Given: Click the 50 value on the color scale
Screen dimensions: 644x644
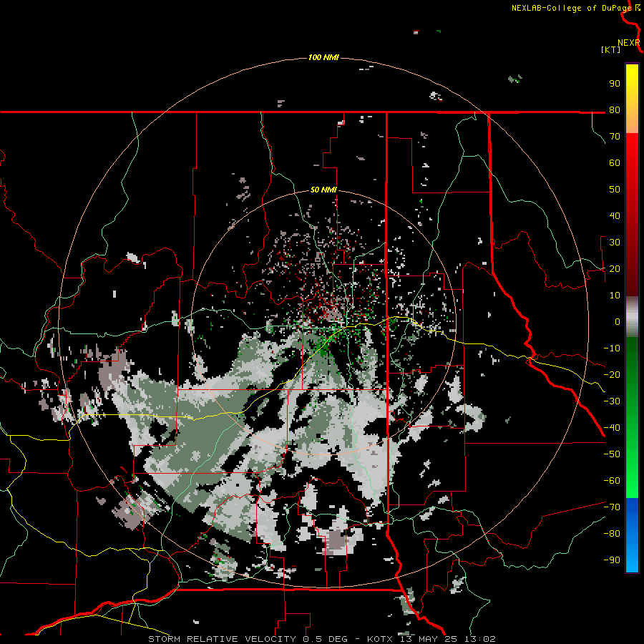Looking at the screenshot, I should click(x=615, y=190).
